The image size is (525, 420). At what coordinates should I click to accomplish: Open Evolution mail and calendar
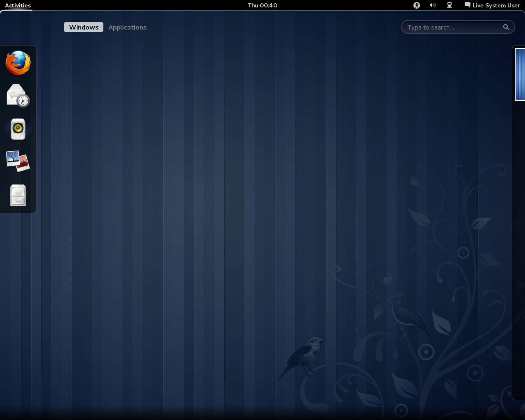18,96
